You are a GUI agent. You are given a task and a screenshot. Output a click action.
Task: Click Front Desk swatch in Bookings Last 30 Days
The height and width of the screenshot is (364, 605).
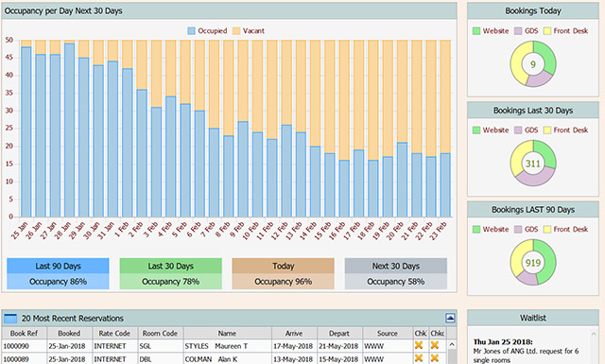[x=547, y=130]
